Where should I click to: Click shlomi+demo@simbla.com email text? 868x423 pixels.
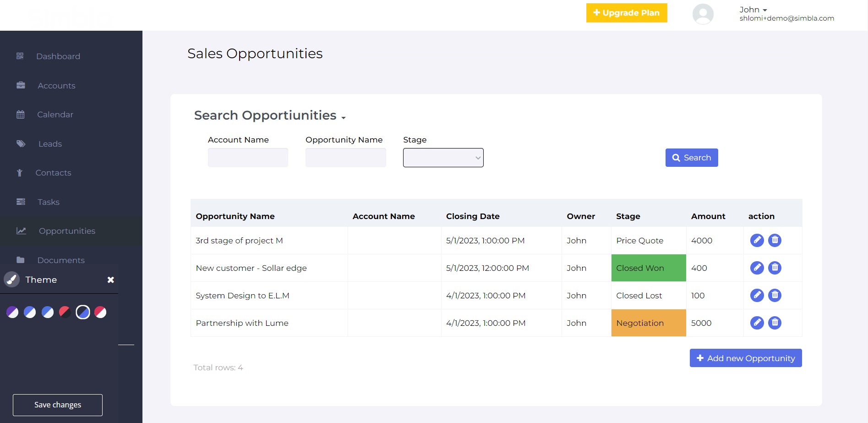(x=786, y=18)
